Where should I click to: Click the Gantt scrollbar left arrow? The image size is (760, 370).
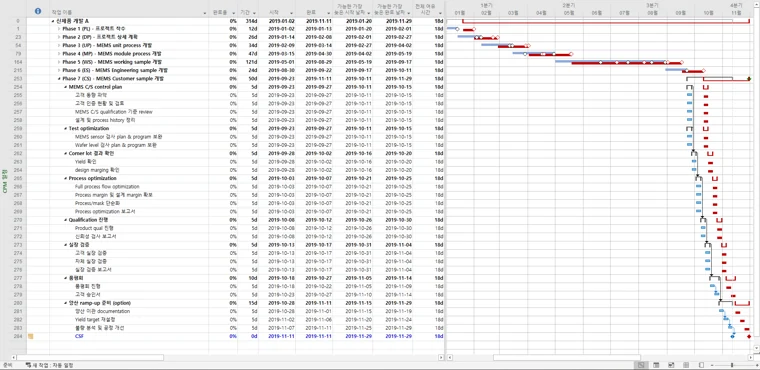point(449,357)
